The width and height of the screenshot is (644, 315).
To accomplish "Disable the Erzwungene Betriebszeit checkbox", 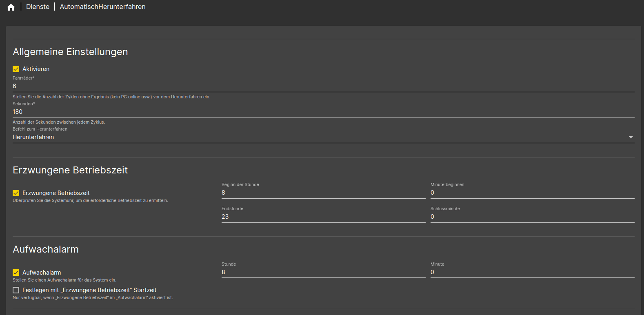I will pyautogui.click(x=16, y=193).
